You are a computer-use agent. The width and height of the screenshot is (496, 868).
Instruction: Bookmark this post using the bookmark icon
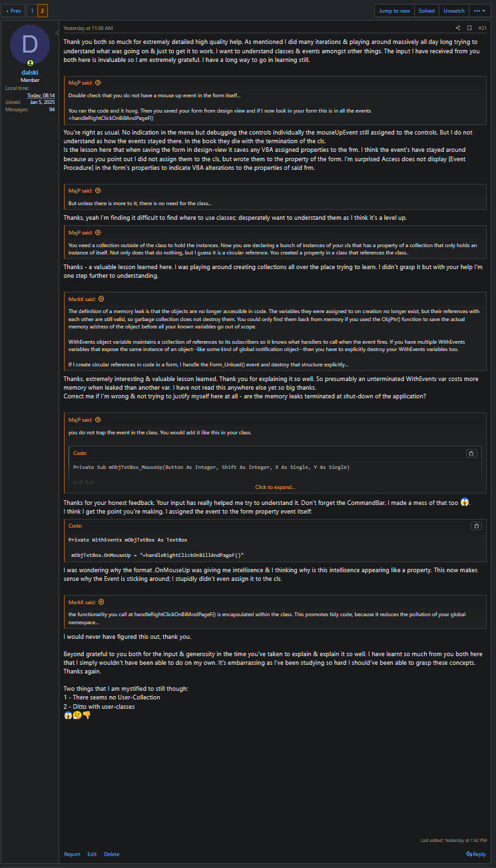469,28
